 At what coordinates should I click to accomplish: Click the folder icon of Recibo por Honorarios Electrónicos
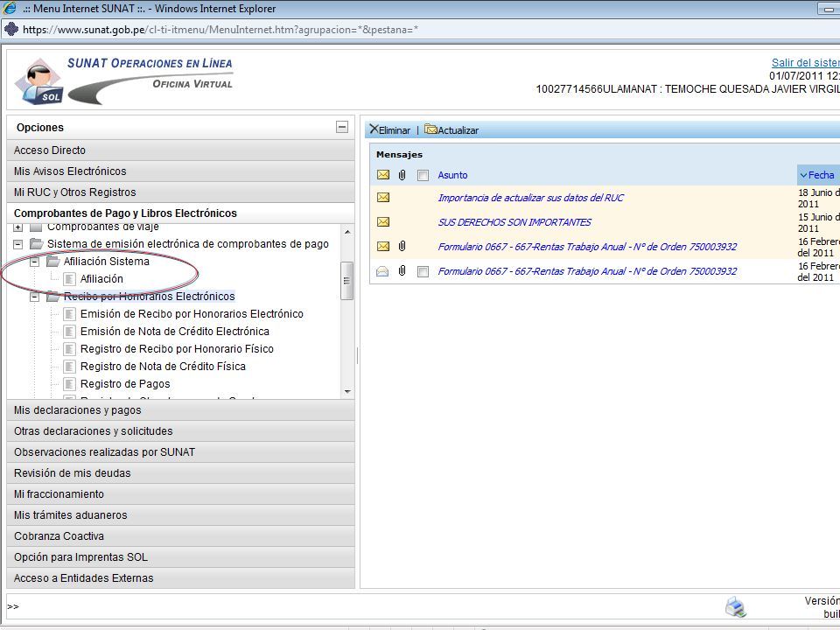(53, 297)
